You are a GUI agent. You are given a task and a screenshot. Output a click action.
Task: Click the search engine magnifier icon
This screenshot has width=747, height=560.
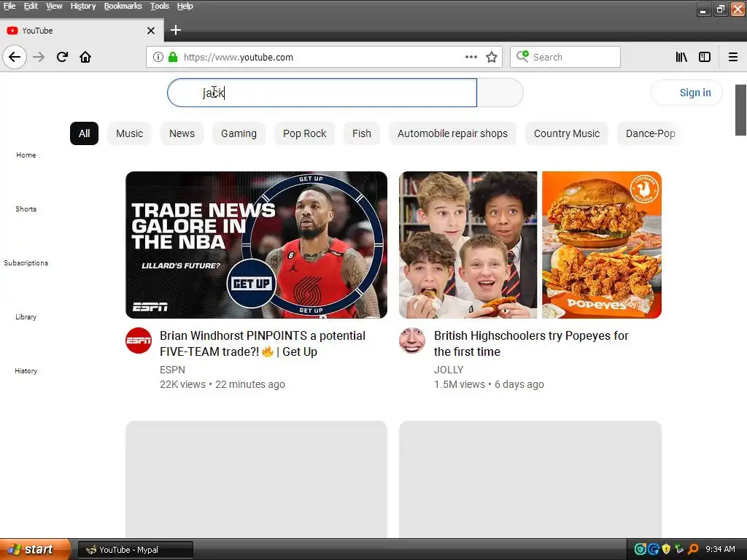[522, 57]
